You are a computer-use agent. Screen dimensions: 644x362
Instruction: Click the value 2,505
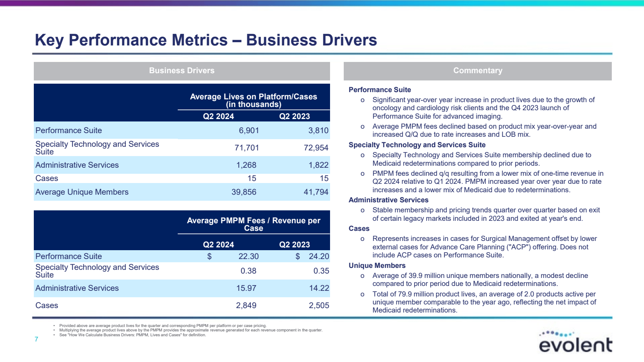319,305
